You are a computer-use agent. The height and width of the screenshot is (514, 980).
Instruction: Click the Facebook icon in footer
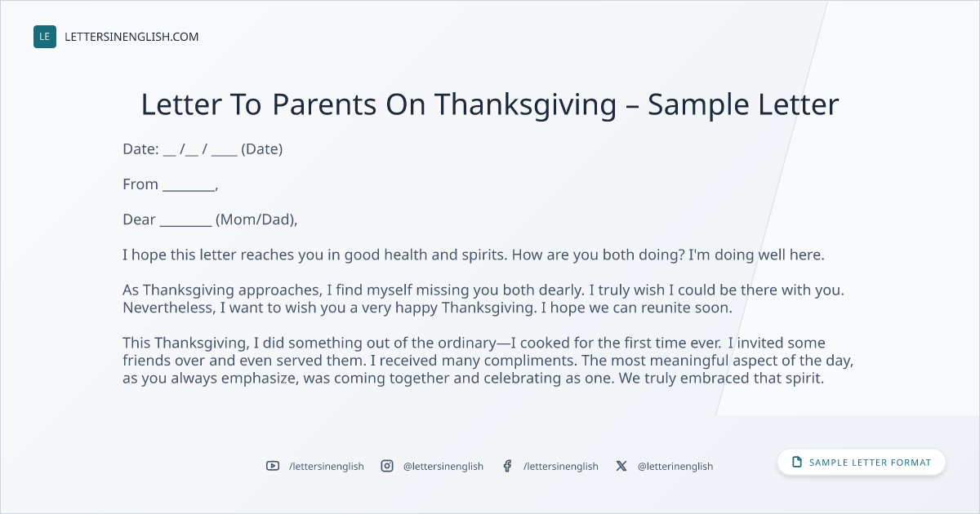(507, 466)
